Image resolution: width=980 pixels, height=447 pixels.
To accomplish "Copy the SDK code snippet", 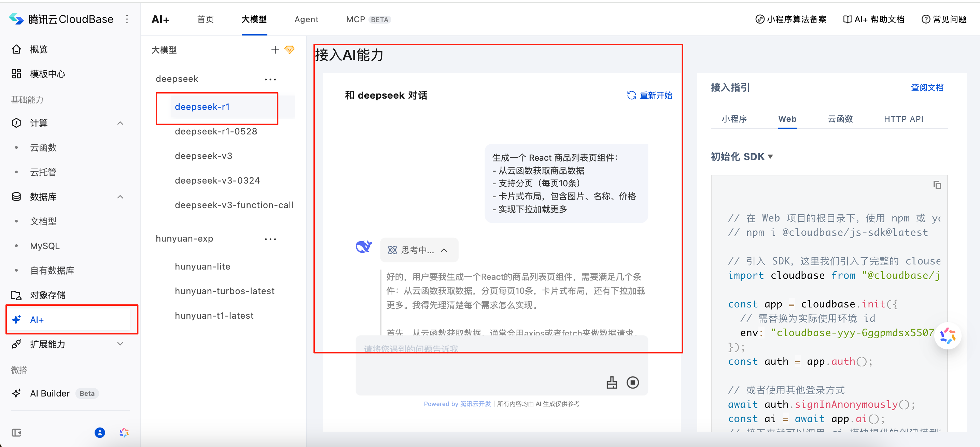I will [937, 185].
